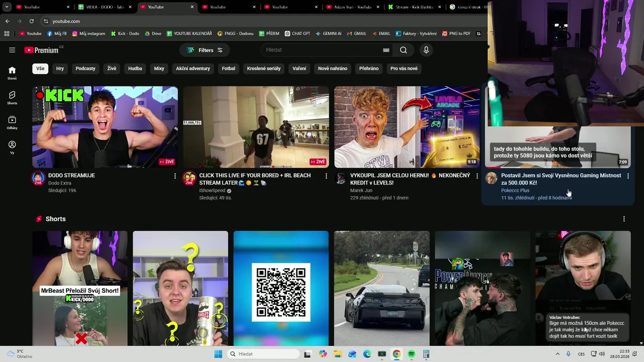Open options menu for DODO STREAMUJE video

[x=175, y=176]
